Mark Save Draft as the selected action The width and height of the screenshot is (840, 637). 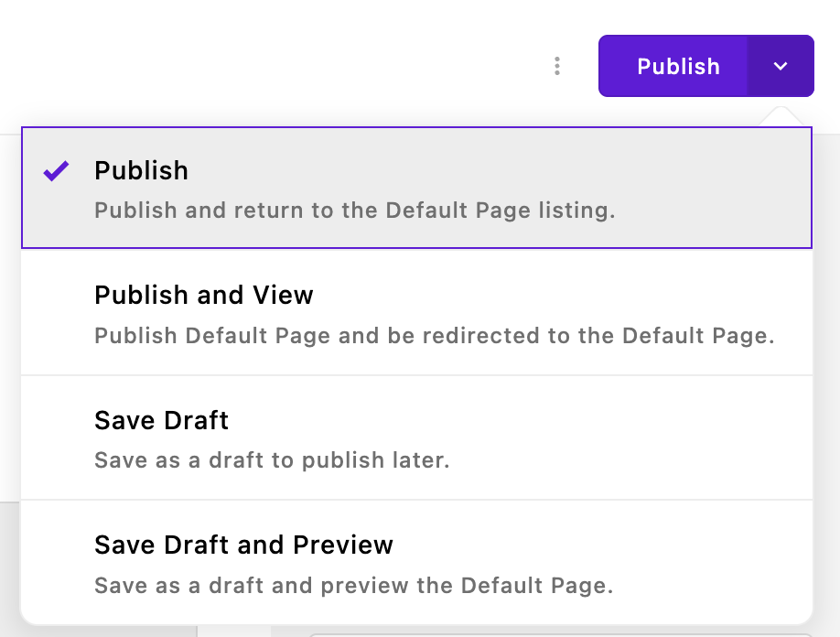coord(161,420)
